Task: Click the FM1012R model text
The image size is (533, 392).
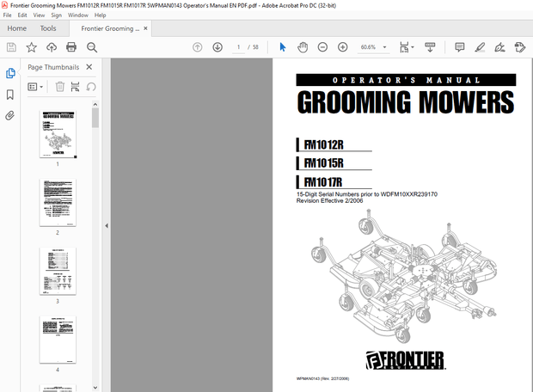Action: [x=323, y=145]
